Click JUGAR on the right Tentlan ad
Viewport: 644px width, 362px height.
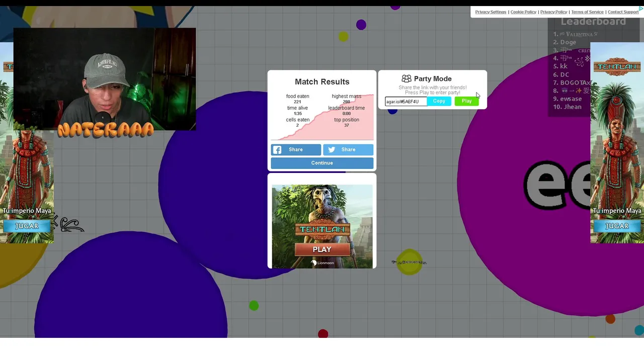pos(617,226)
